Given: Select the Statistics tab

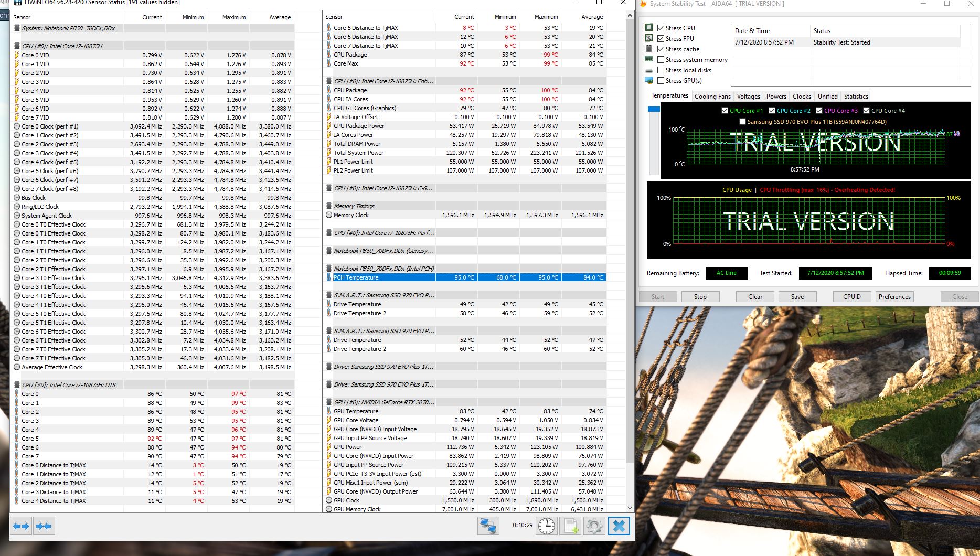Looking at the screenshot, I should click(856, 97).
